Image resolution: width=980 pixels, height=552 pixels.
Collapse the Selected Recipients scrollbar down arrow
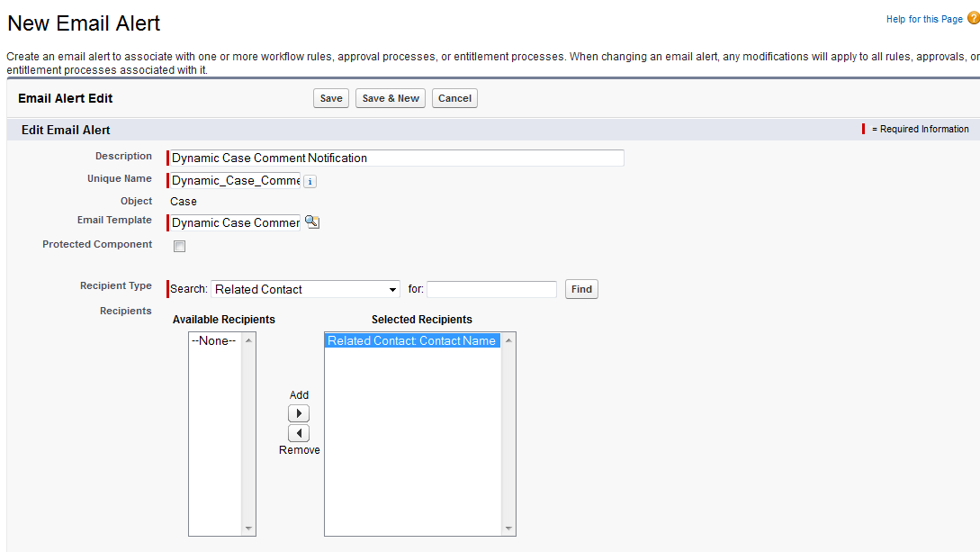(509, 529)
